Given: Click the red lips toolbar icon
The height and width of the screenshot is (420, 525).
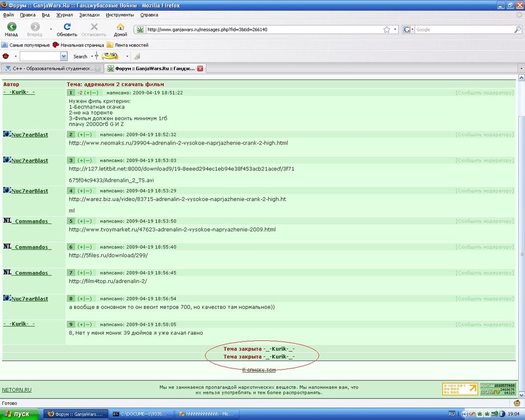Looking at the screenshot, I should point(6,56).
